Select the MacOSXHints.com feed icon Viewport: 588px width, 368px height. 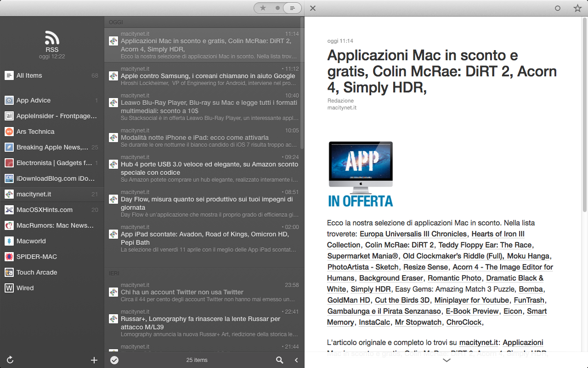[x=9, y=210]
